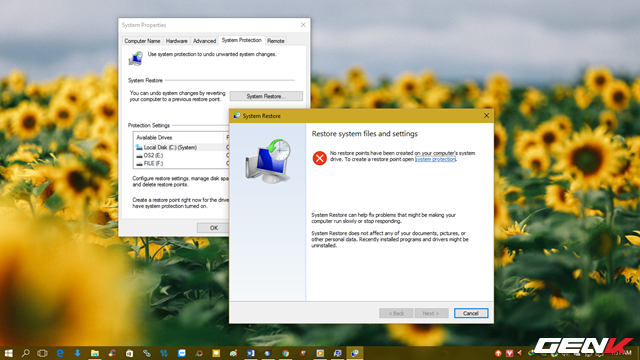This screenshot has height=360, width=640.
Task: Open Task View on the taskbar
Action: pos(42,353)
